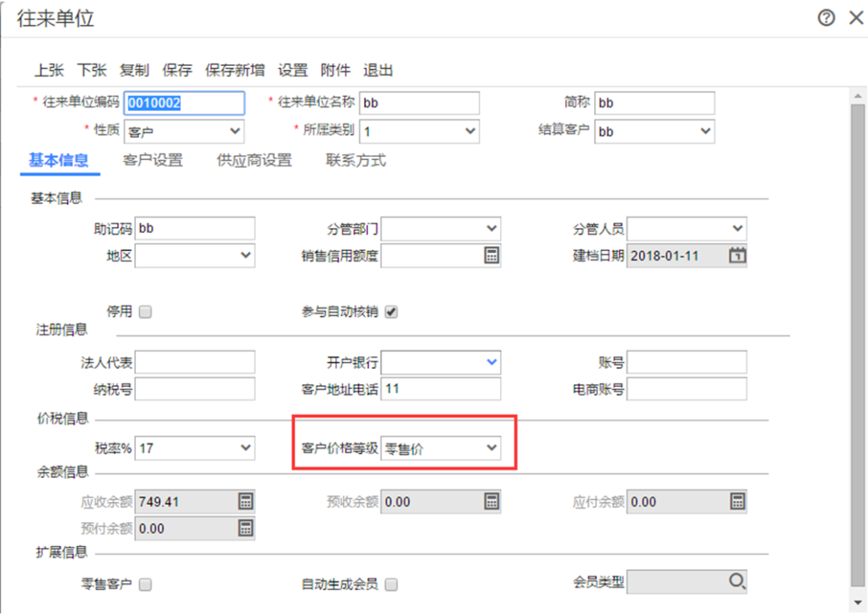Click the 往来单位编码 input field

coord(184,103)
